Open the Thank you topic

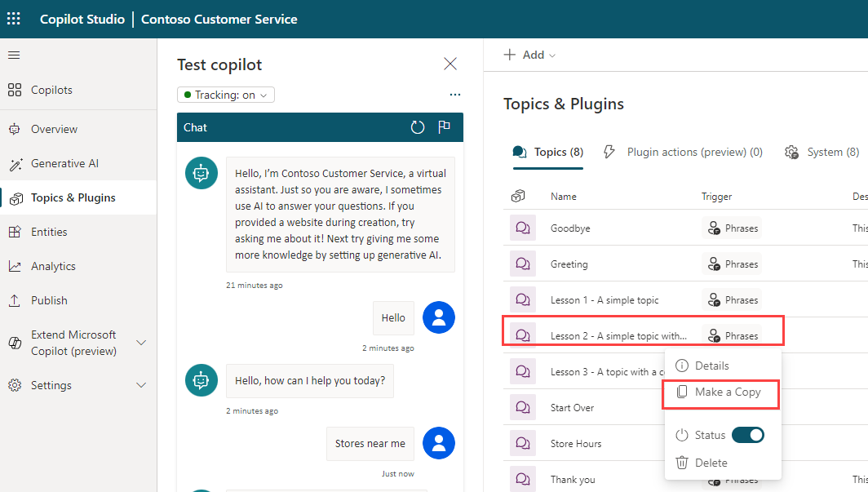point(573,480)
